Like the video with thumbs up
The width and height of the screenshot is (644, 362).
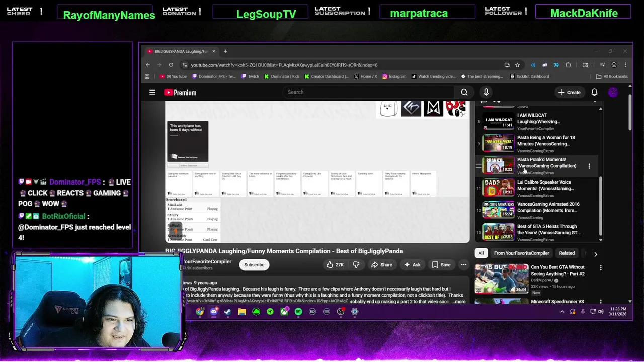pyautogui.click(x=335, y=265)
